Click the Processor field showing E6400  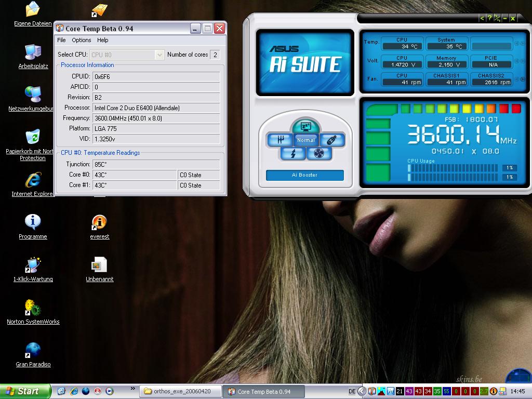click(156, 108)
